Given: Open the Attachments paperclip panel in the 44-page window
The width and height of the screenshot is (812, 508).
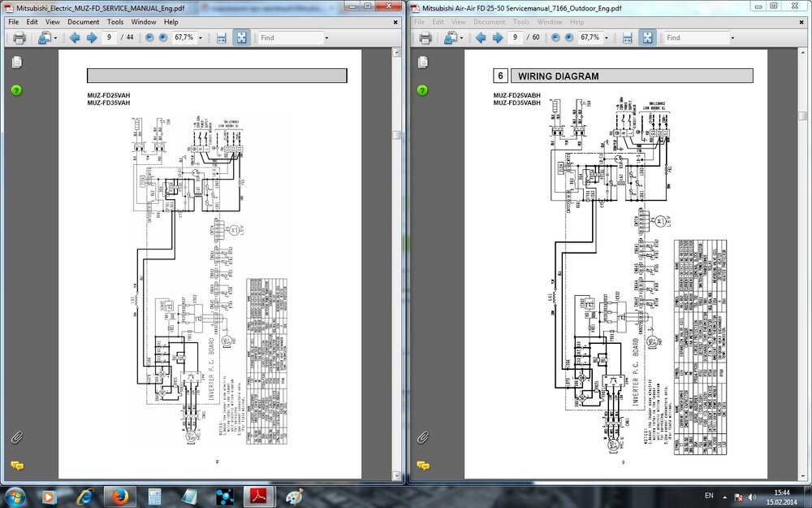Looking at the screenshot, I should pos(16,437).
